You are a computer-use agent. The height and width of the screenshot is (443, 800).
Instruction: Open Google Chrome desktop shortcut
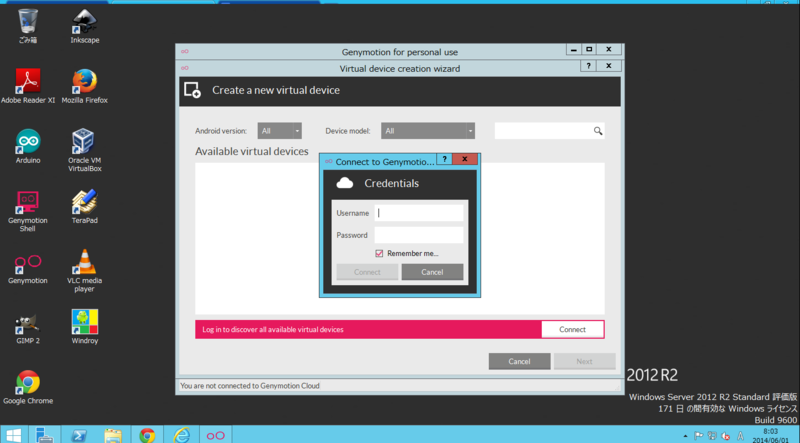(x=28, y=387)
